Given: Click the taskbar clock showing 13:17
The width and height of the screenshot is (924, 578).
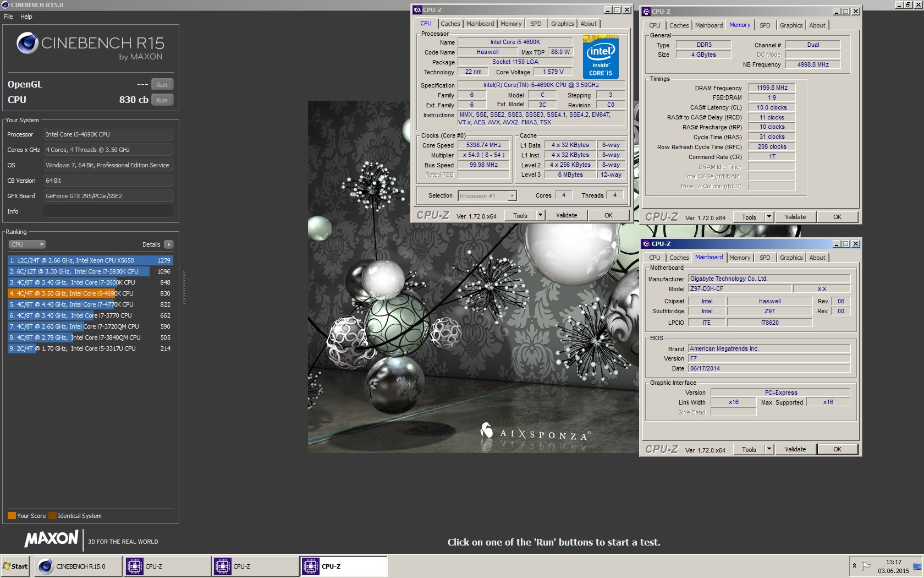Looking at the screenshot, I should point(893,566).
